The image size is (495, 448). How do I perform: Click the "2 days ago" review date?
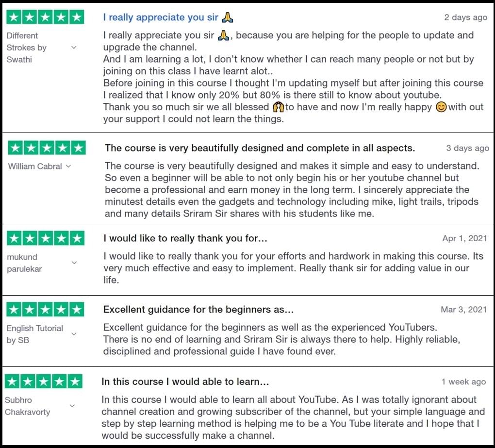pyautogui.click(x=465, y=17)
